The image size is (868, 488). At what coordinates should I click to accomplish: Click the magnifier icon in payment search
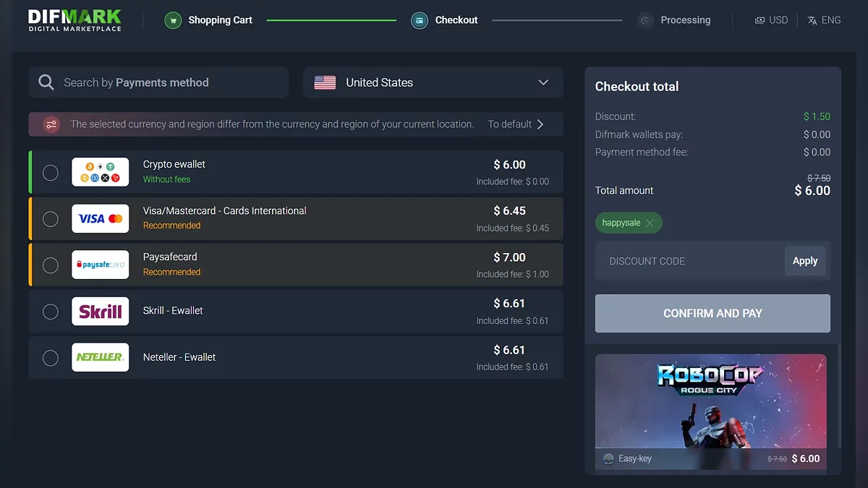[x=46, y=82]
